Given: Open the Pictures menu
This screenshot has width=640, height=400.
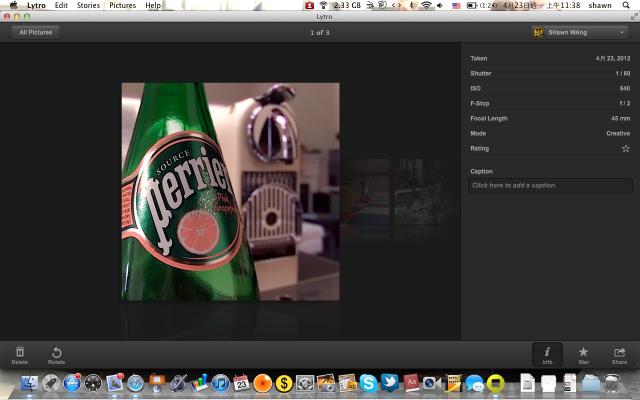Looking at the screenshot, I should tap(122, 5).
